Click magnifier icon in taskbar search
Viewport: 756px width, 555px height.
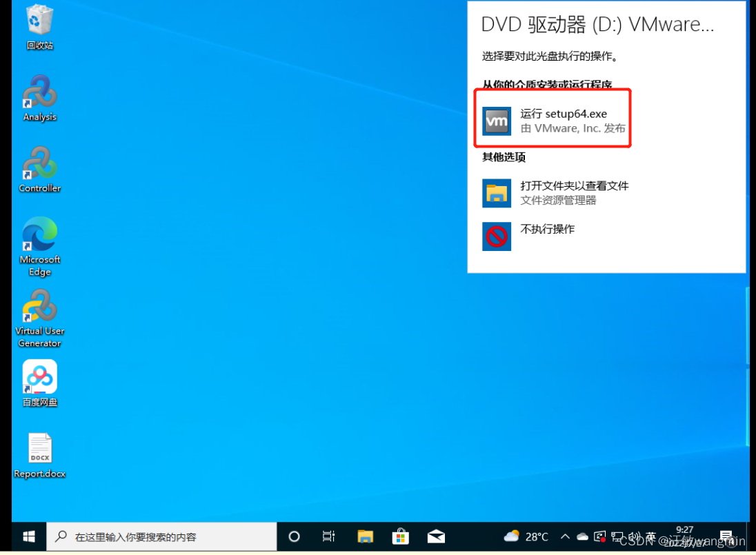(61, 536)
